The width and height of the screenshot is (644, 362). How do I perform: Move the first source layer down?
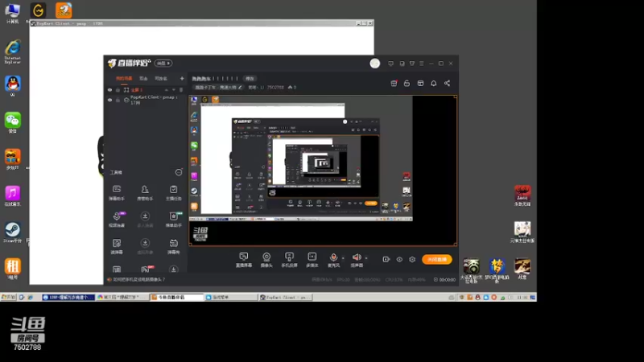coord(174,90)
